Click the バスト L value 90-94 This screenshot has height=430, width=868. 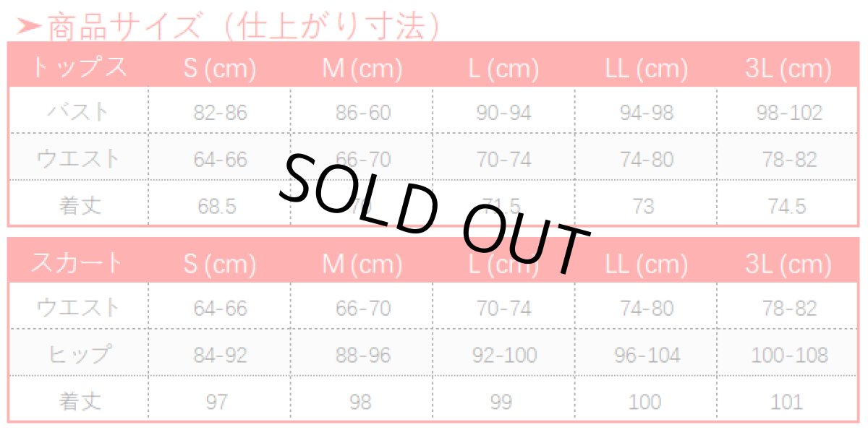coord(503,113)
